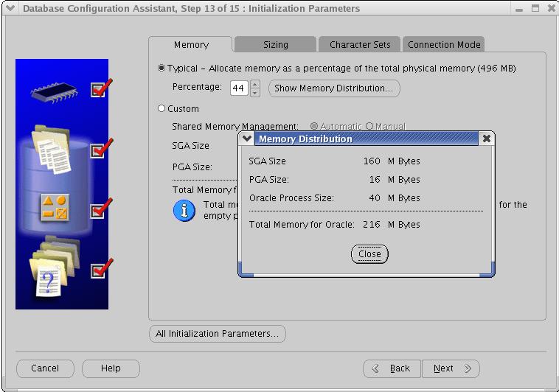Screen dimensions: 559x392
Task: Click the blue information icon
Action: tap(184, 210)
